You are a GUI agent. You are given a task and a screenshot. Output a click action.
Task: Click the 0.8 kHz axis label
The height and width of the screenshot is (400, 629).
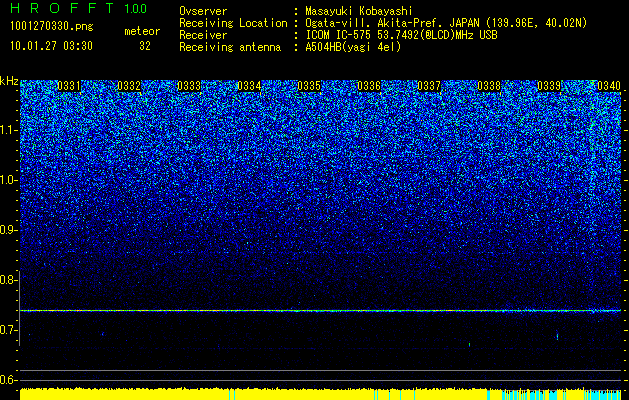pos(9,280)
